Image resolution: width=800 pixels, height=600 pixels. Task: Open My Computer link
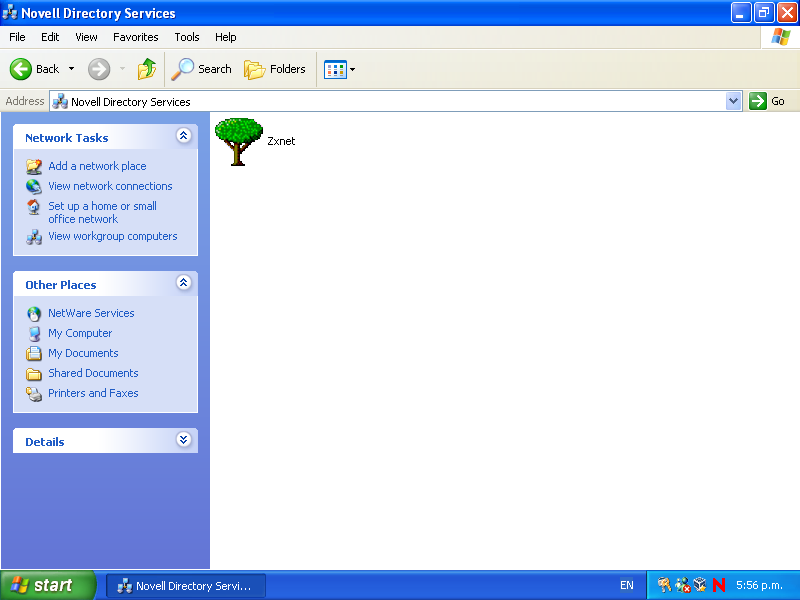[x=80, y=333]
